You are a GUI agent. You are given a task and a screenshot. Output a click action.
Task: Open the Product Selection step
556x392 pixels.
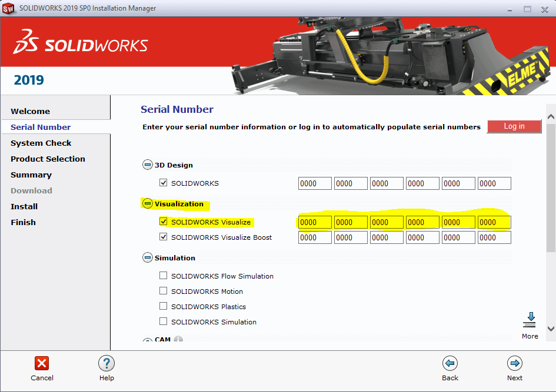48,159
